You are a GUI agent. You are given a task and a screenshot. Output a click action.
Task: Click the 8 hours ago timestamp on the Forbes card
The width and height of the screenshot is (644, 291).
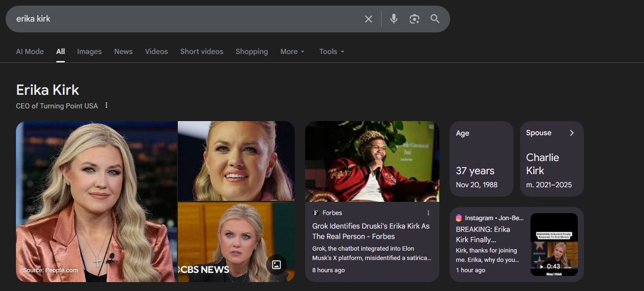pyautogui.click(x=329, y=270)
